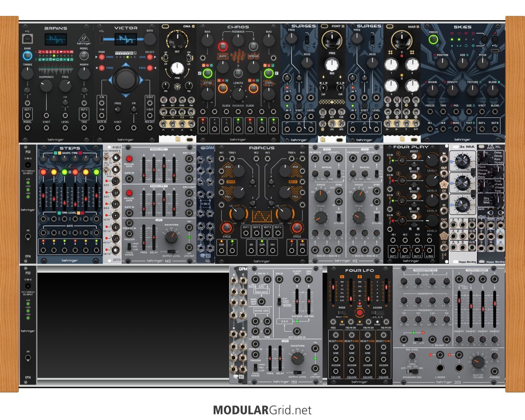Click the SUM jack on Abacus

pyautogui.click(x=262, y=251)
